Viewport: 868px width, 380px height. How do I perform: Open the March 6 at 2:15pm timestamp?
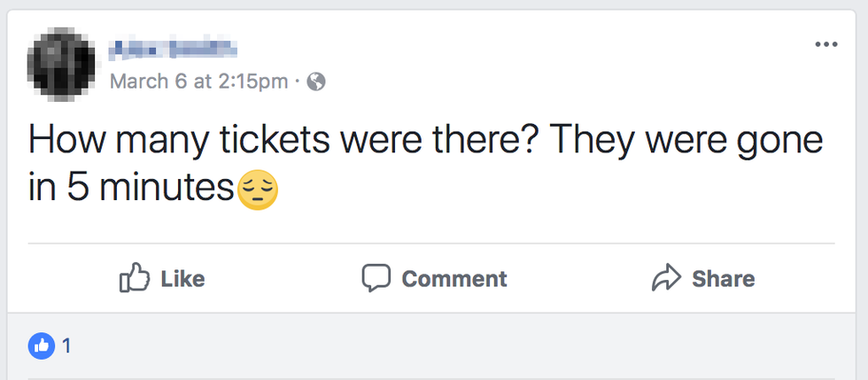click(x=198, y=81)
